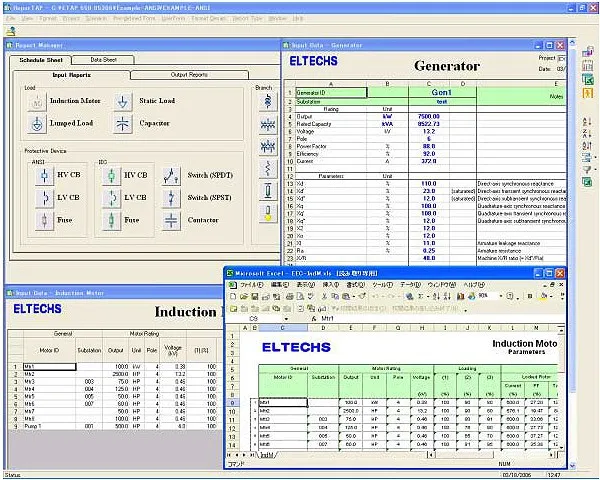600x480 pixels.
Task: Open the Static Load input report
Action: pyautogui.click(x=122, y=101)
